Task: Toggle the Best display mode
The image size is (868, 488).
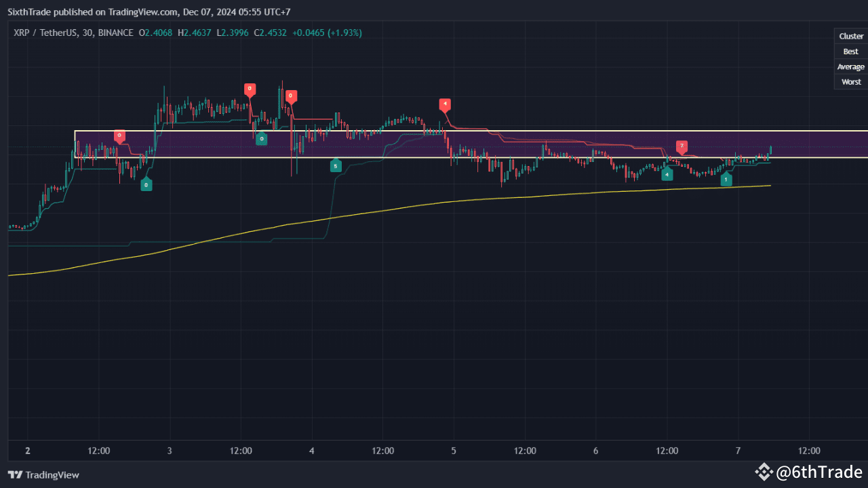Action: pos(850,51)
